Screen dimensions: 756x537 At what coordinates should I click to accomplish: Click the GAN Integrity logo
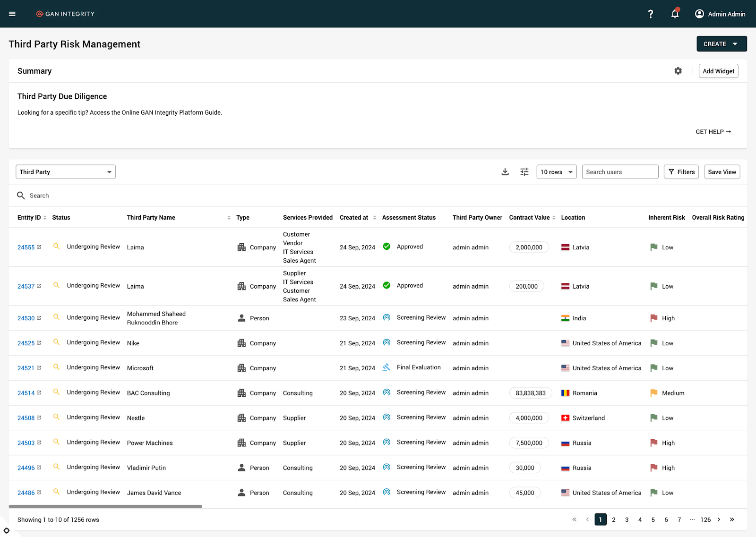[66, 14]
